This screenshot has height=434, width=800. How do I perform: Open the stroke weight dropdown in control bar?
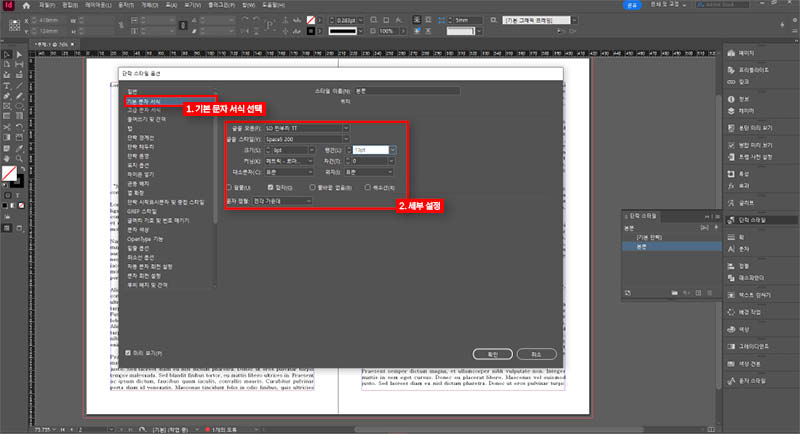coord(361,20)
